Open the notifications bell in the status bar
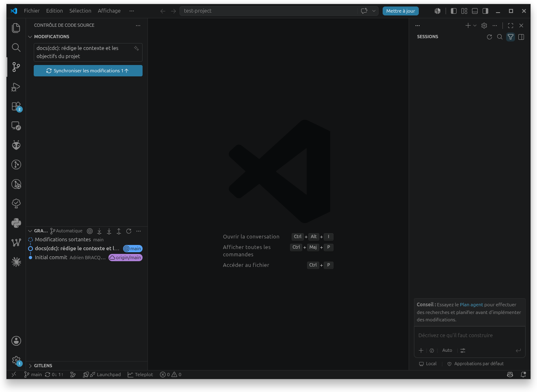 point(523,375)
